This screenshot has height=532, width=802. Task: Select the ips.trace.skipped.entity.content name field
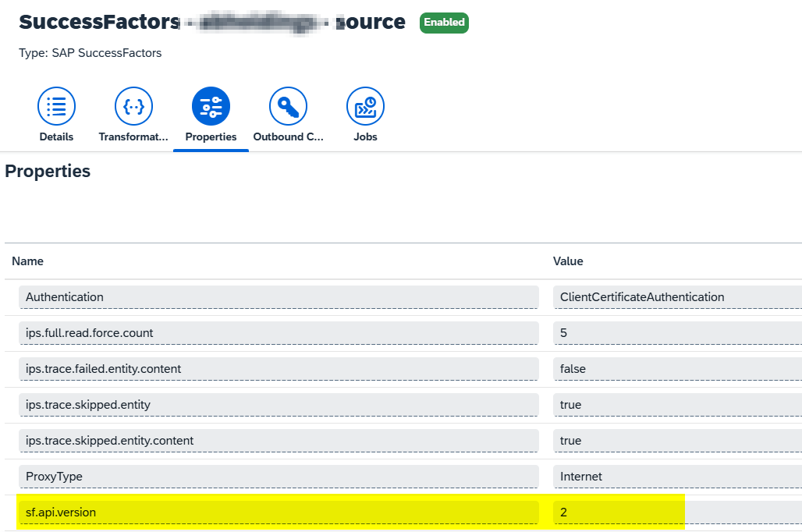(279, 441)
